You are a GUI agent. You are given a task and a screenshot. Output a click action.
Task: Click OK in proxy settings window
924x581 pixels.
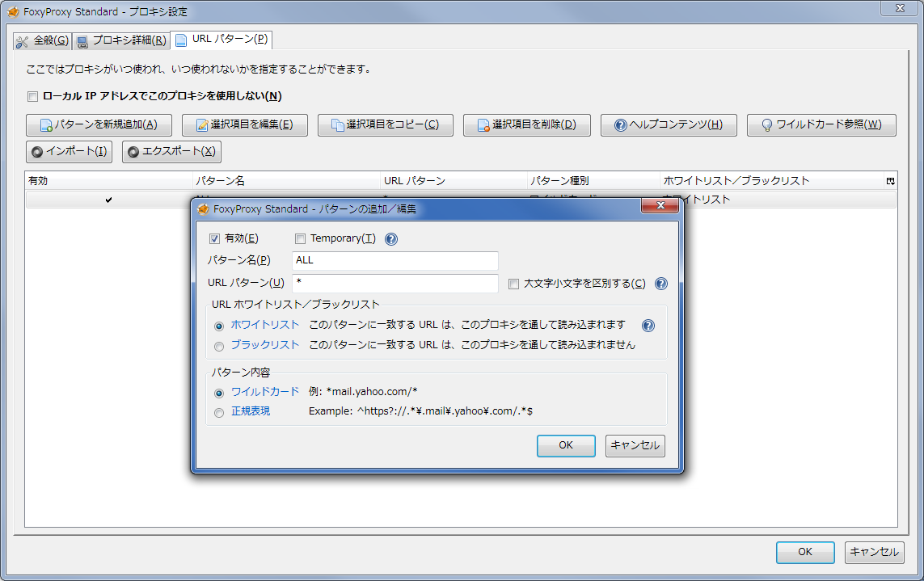[x=805, y=552]
